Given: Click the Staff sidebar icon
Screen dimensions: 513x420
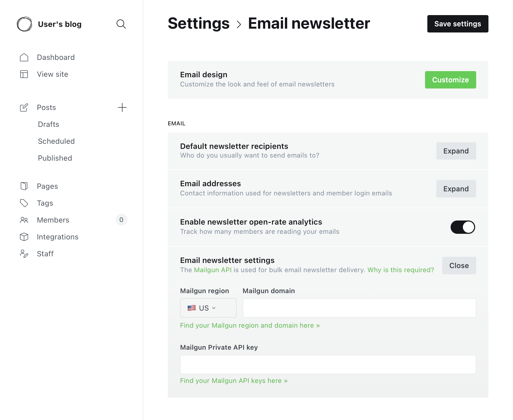Looking at the screenshot, I should [x=24, y=254].
